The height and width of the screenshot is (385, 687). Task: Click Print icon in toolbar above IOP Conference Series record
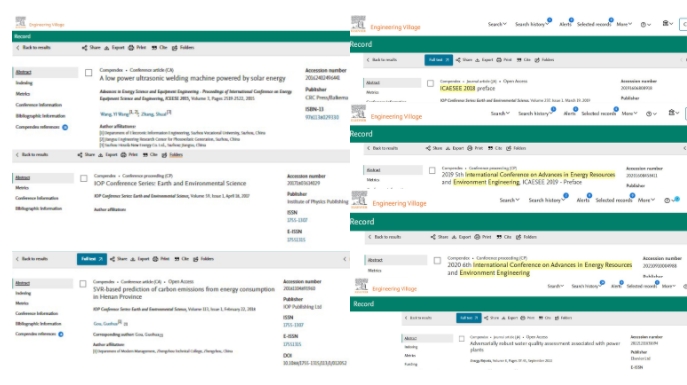click(124, 155)
